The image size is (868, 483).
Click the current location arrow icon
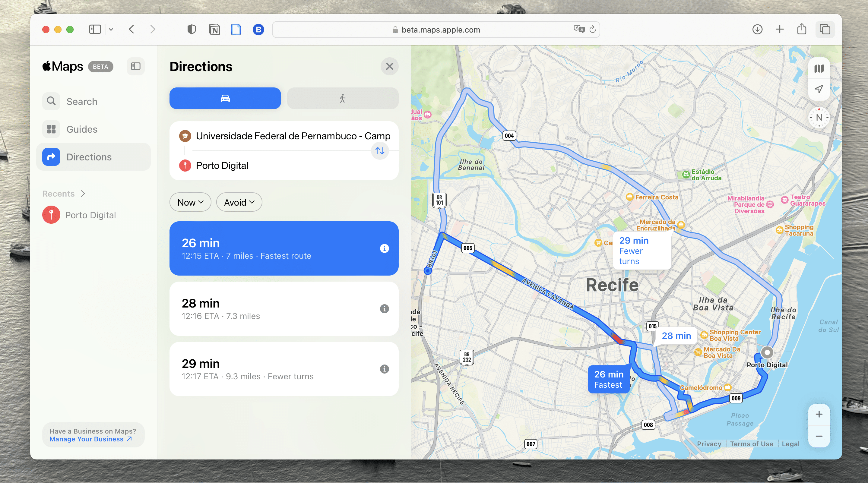(819, 89)
